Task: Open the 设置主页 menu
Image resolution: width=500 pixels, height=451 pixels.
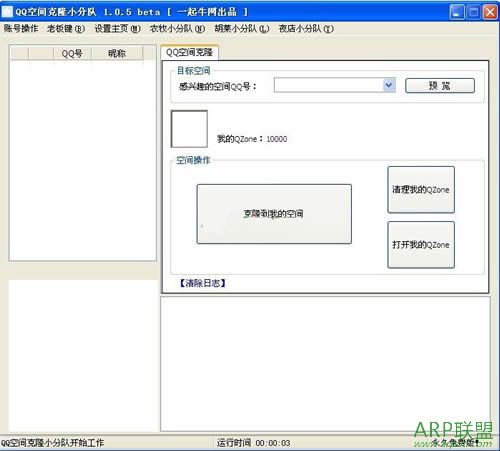Action: [x=117, y=29]
